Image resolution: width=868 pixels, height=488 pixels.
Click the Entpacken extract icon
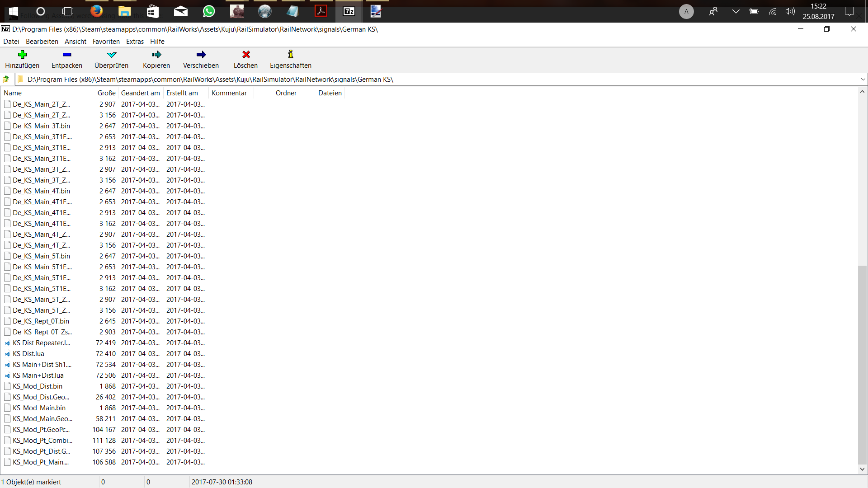pyautogui.click(x=67, y=55)
